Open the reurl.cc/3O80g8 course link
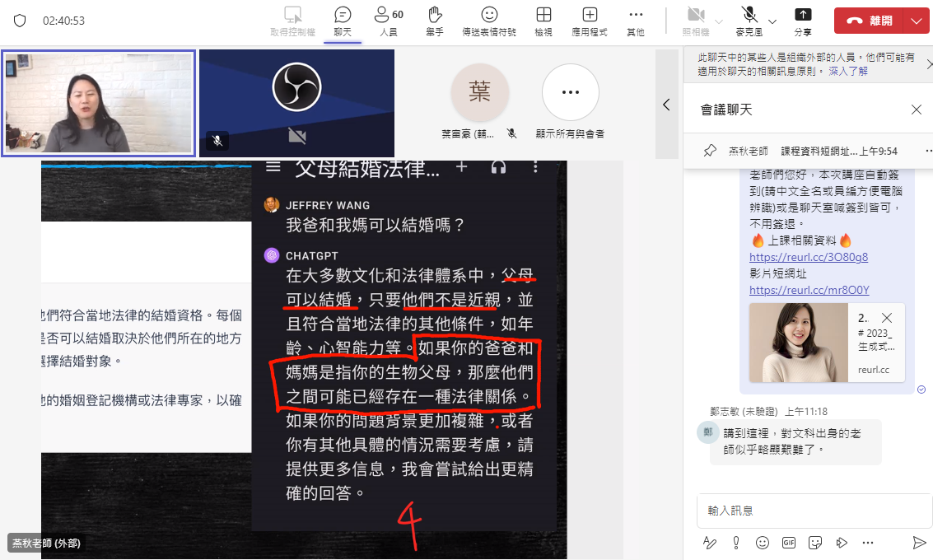The image size is (933, 560). pyautogui.click(x=809, y=257)
